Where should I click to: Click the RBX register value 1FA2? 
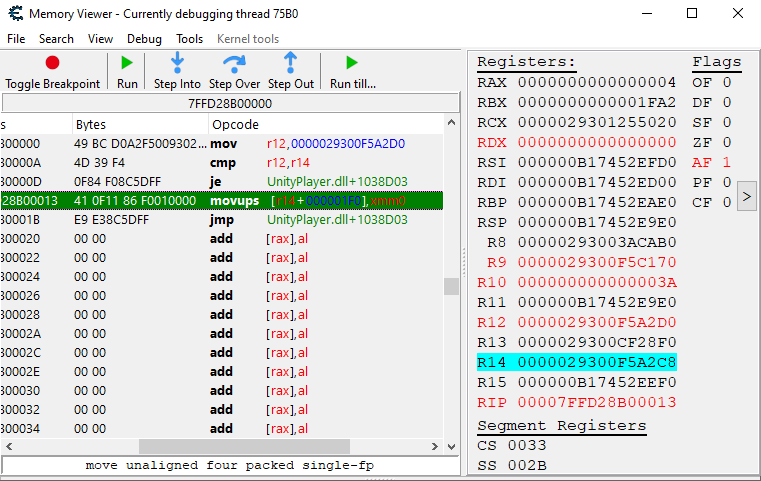(x=596, y=102)
